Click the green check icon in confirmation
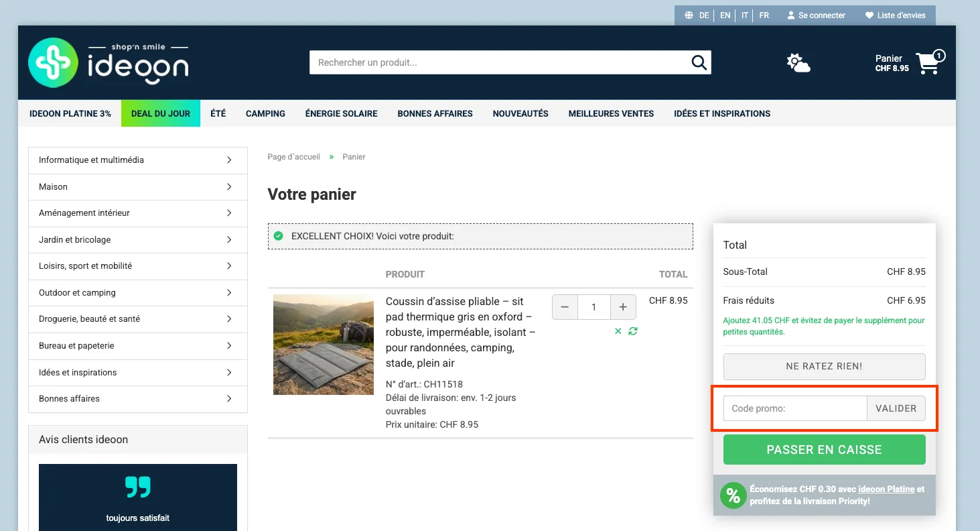 [278, 236]
